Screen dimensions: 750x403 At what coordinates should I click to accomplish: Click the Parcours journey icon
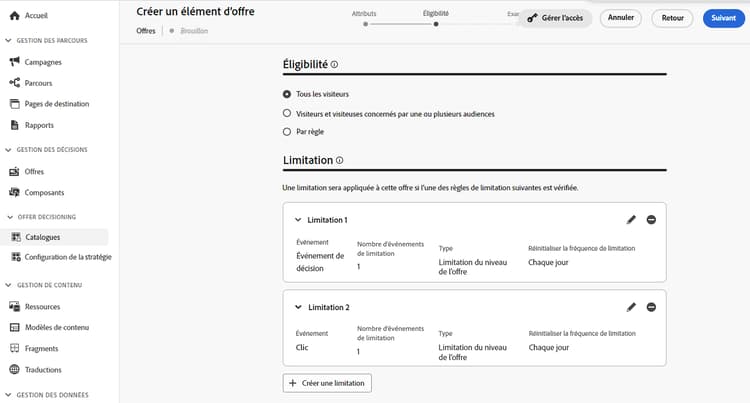15,83
